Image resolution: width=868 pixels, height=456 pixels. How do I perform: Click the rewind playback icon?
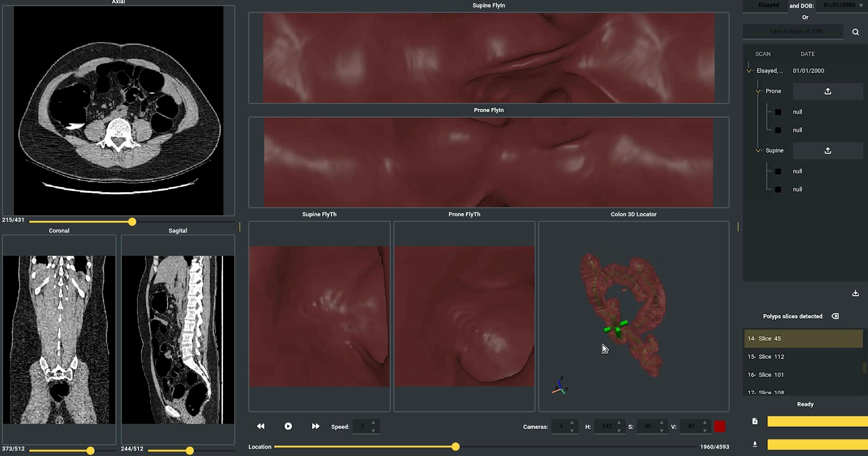pyautogui.click(x=260, y=426)
